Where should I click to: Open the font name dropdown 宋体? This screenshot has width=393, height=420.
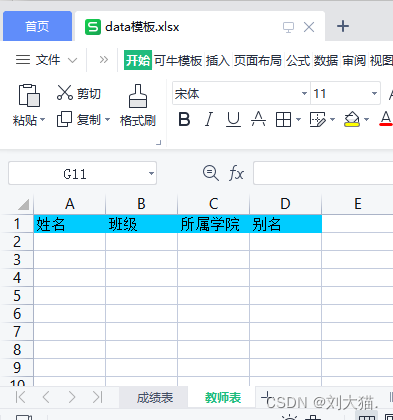304,93
